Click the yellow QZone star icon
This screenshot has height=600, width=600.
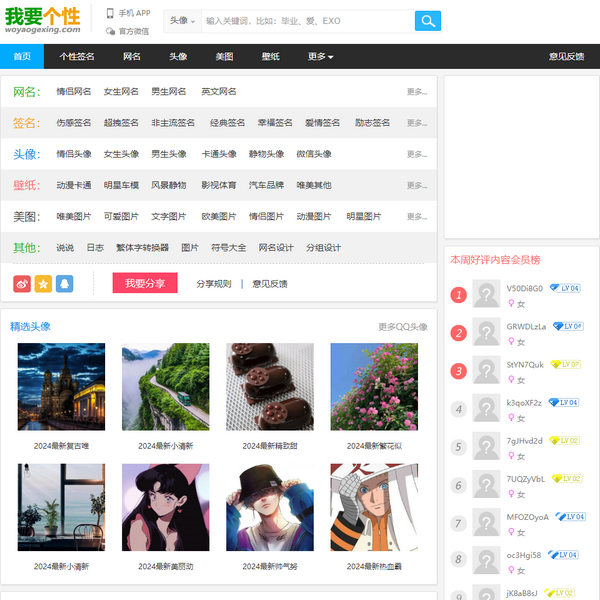point(43,284)
